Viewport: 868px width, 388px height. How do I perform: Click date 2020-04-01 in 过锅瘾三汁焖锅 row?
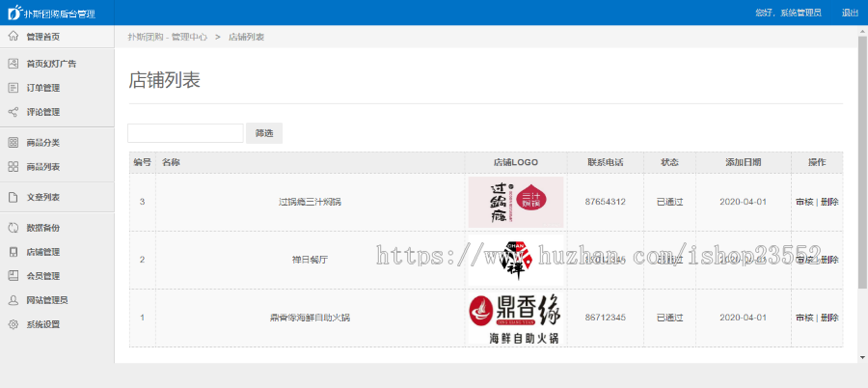tap(744, 202)
